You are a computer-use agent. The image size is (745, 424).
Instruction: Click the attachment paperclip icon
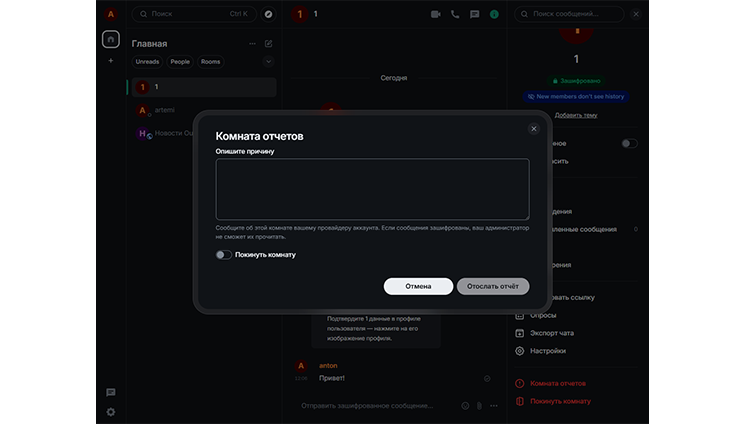click(479, 406)
